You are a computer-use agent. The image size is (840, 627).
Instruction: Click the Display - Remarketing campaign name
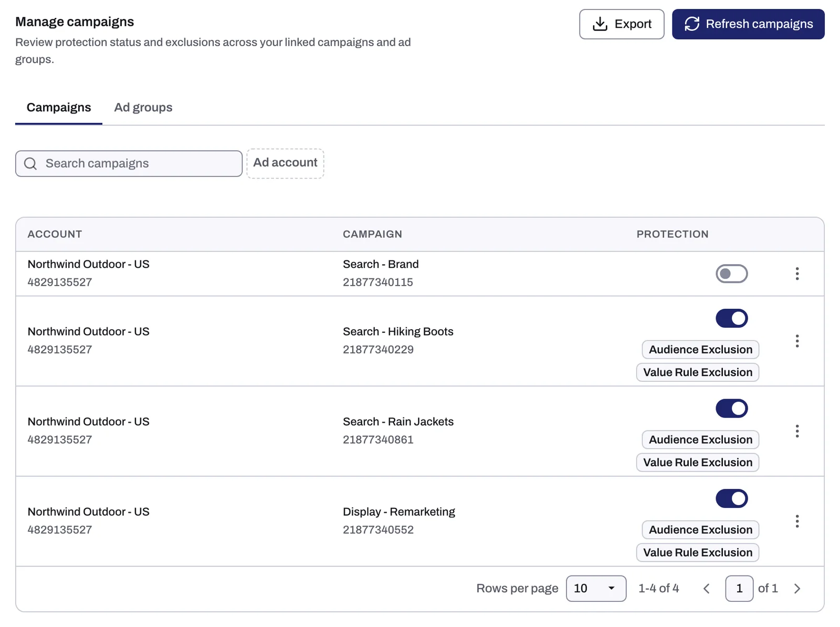(399, 512)
